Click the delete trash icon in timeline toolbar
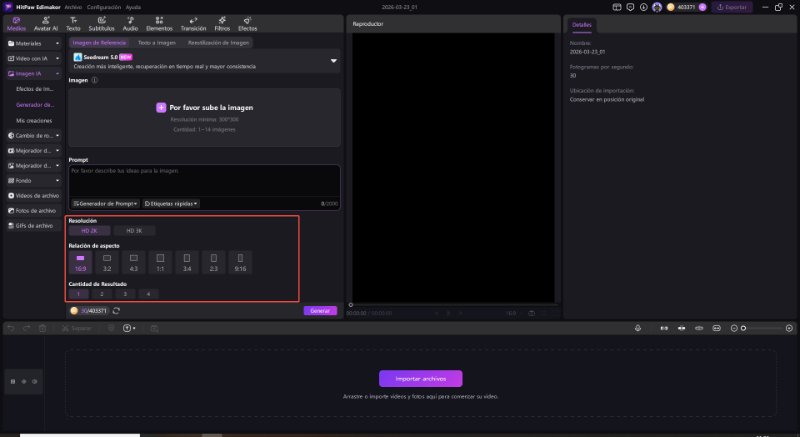 click(x=42, y=328)
